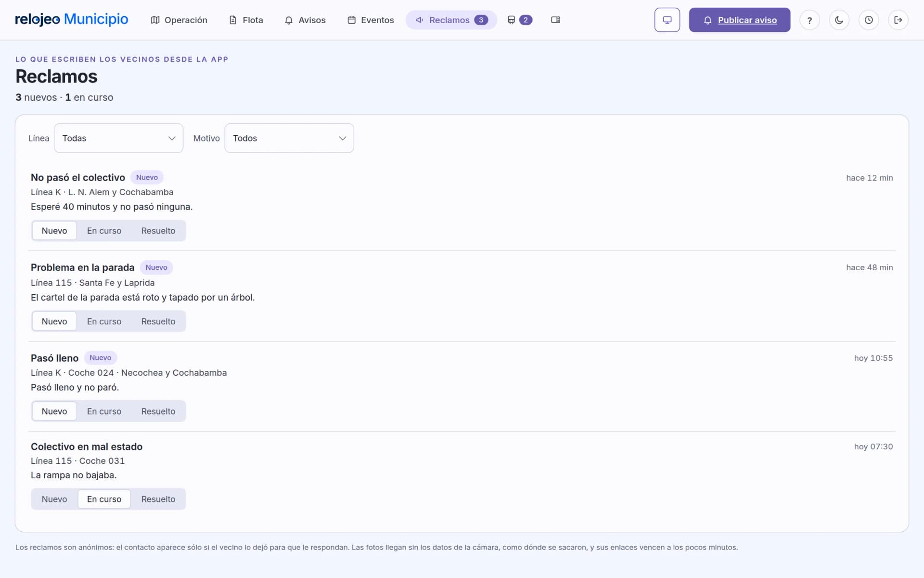Mark 'No pasó el colectivo' as En curso
Image resolution: width=924 pixels, height=578 pixels.
coord(104,231)
